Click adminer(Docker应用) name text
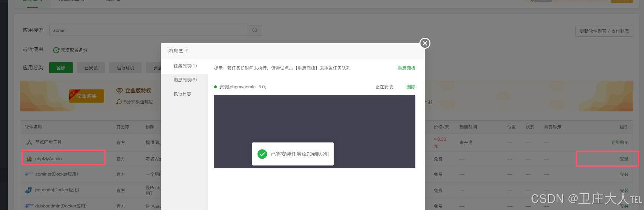 (57, 174)
